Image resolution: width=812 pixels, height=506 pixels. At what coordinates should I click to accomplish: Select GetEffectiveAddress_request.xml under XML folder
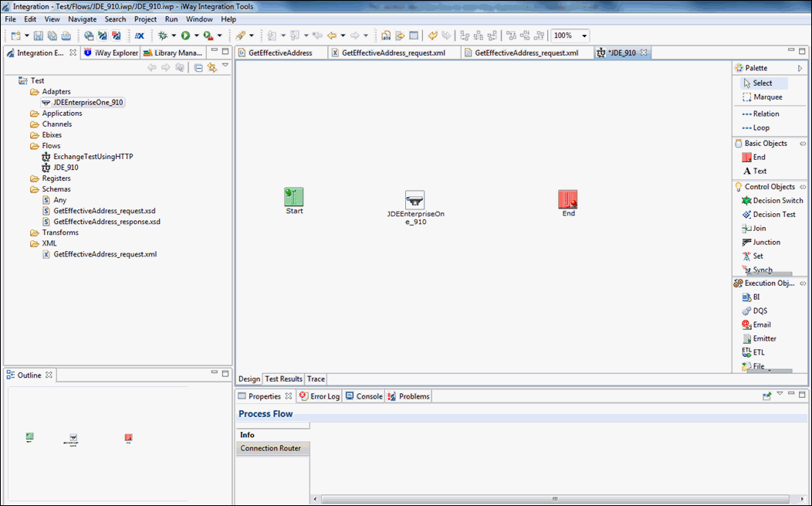click(100, 254)
